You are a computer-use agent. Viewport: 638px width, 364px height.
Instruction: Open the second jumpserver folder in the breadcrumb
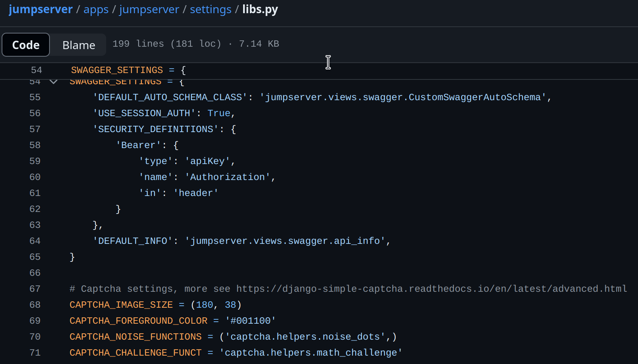(149, 9)
